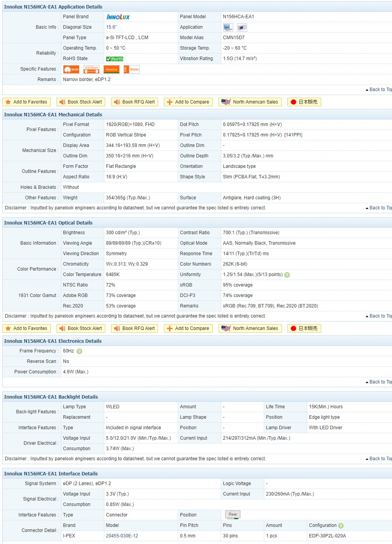
Task: Go Back to Top from Optical Details
Action: pyautogui.click(x=379, y=316)
